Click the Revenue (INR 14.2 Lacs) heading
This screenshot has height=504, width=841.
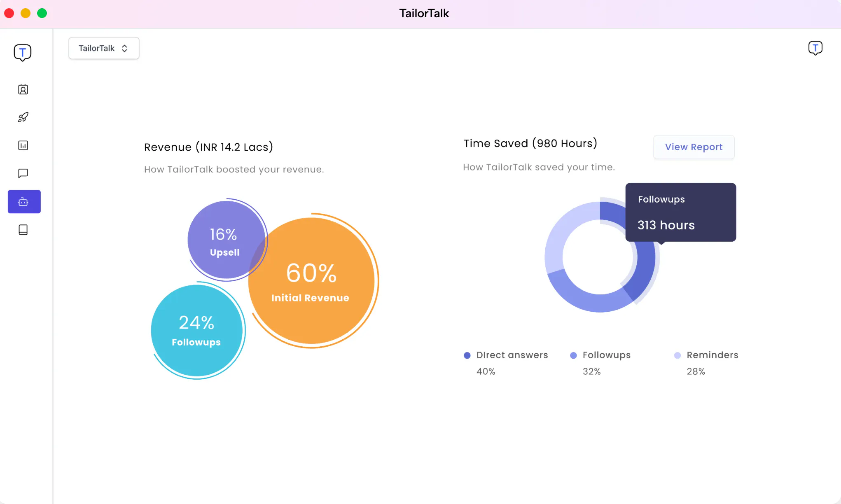click(208, 147)
